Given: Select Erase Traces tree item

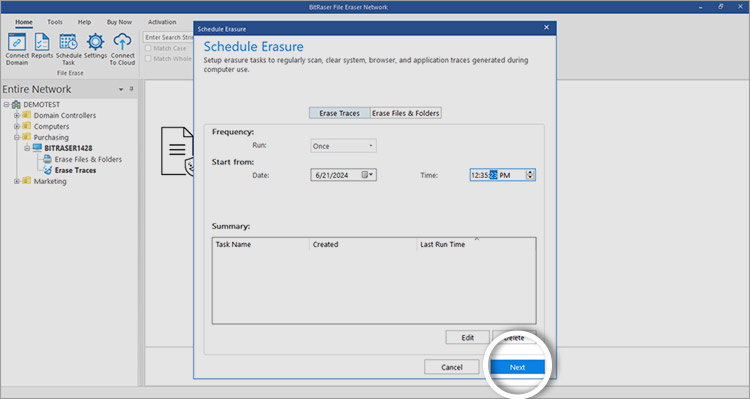Looking at the screenshot, I should tap(75, 170).
